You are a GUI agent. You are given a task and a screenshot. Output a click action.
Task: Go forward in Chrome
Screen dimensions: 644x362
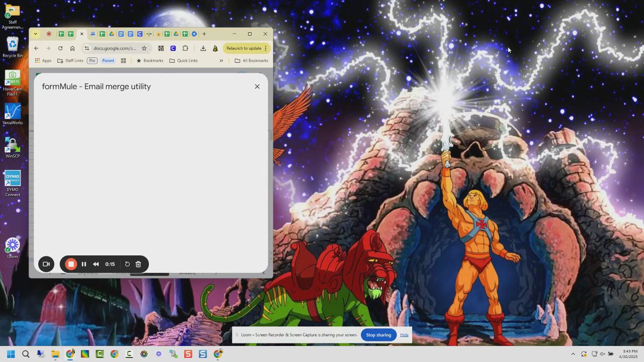tap(48, 48)
